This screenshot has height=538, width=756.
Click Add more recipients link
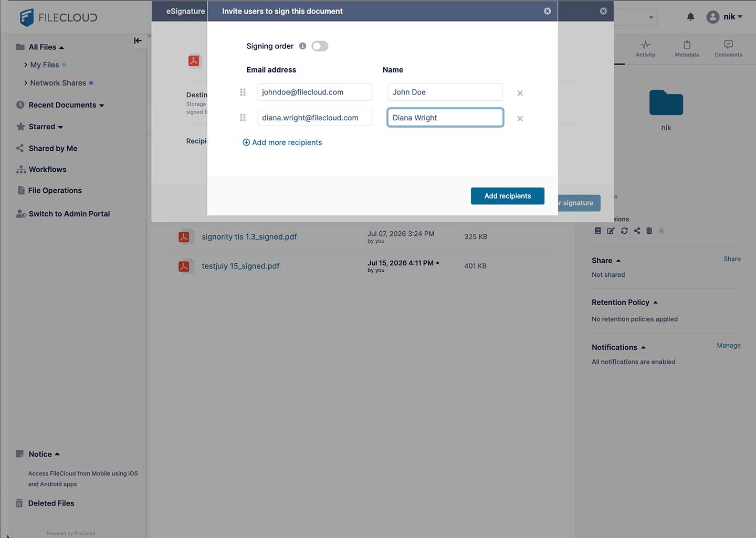pyautogui.click(x=282, y=142)
